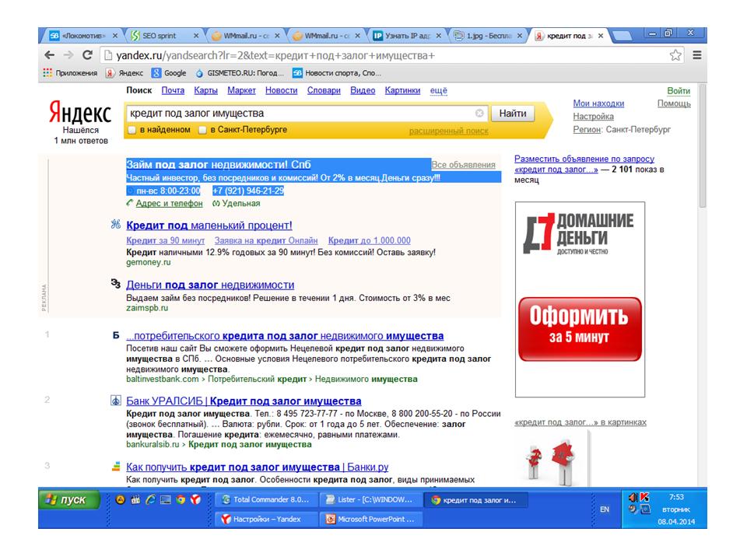Viewport: 747px width, 560px height.
Task: Open the Словари service link
Action: tap(324, 90)
